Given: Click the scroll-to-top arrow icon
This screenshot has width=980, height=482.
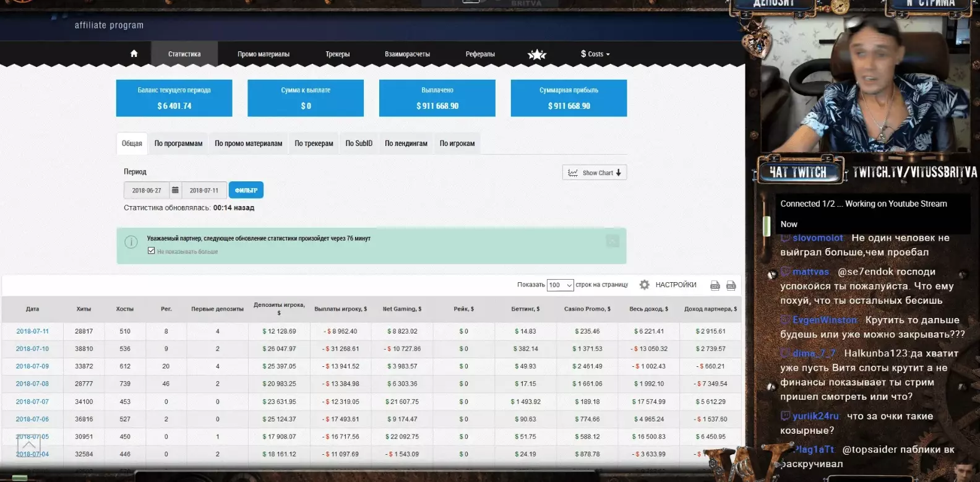Looking at the screenshot, I should click(x=28, y=444).
